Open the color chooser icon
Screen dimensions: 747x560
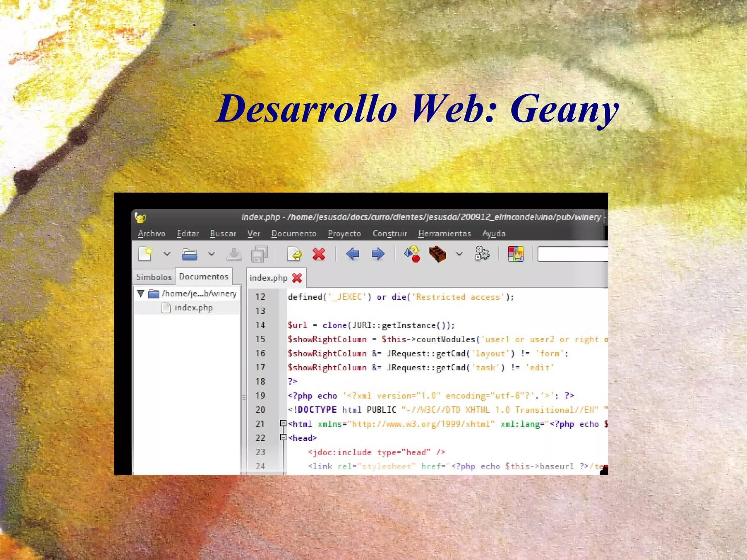516,254
